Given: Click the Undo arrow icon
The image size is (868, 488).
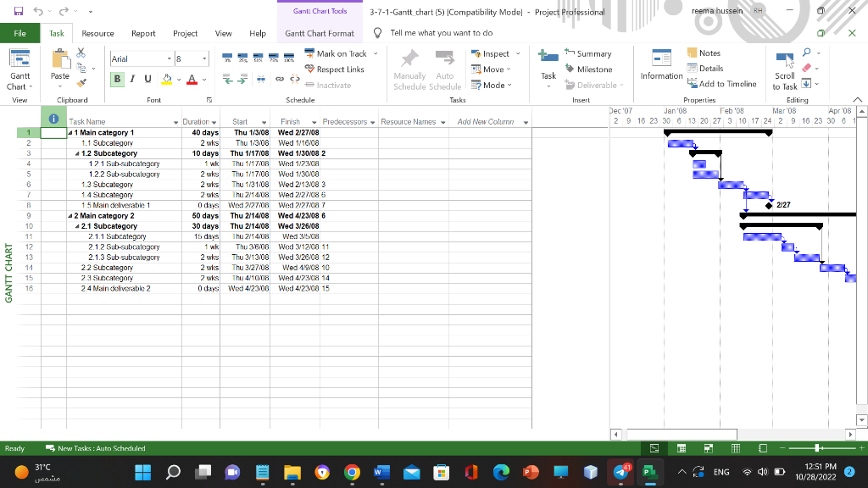Looking at the screenshot, I should click(x=38, y=11).
